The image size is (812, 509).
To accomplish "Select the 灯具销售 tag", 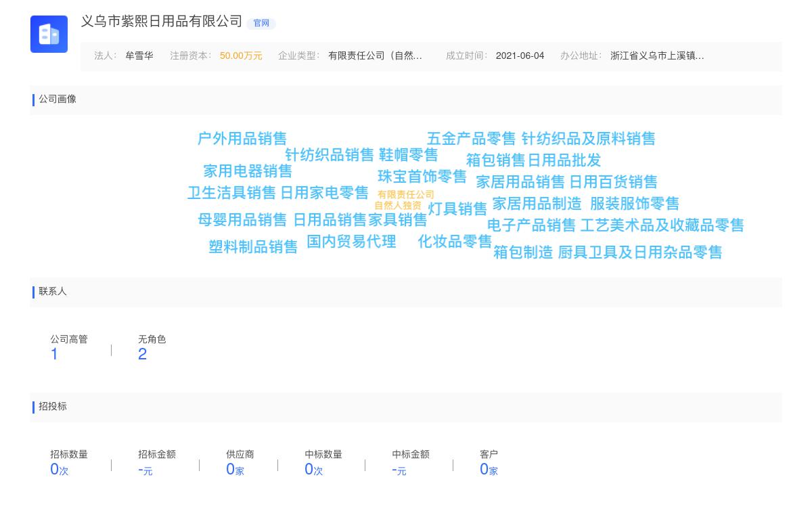I will pyautogui.click(x=457, y=208).
